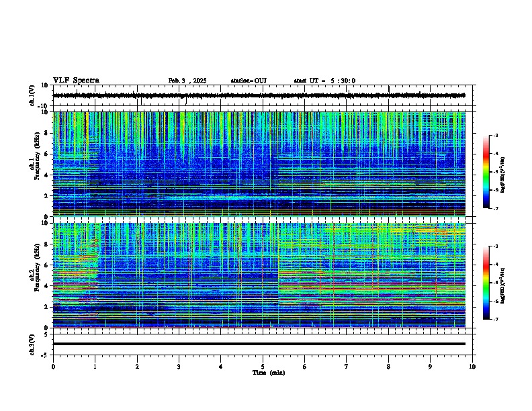This screenshot has width=532, height=411.
Task: Click the date "Feb. 3 , 2025"
Action: [x=187, y=81]
